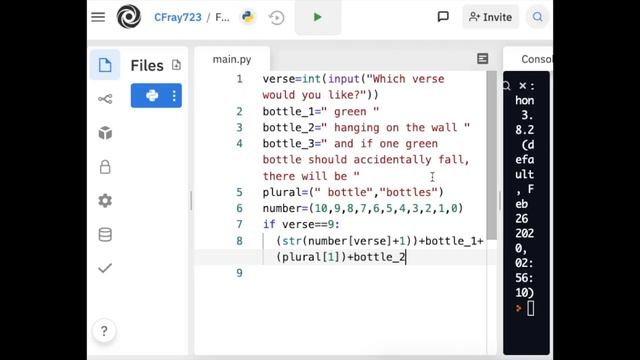
Task: Click the Python language icon in header
Action: coord(248,17)
